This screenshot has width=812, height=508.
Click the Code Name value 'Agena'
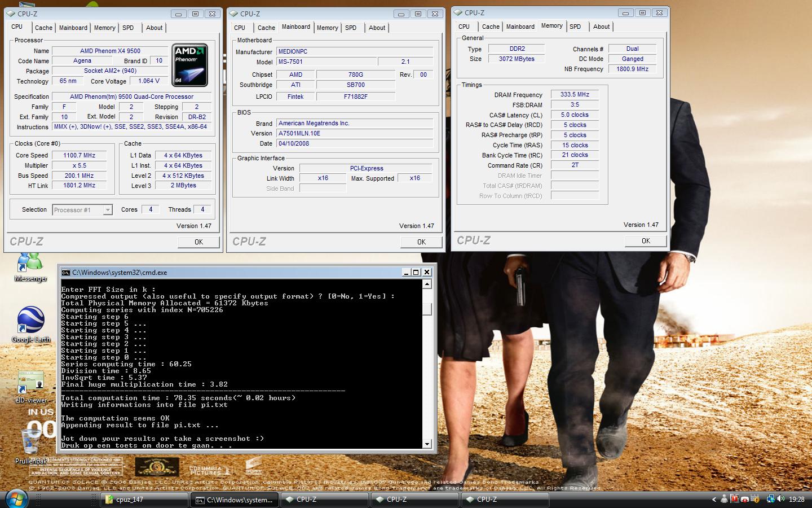82,61
